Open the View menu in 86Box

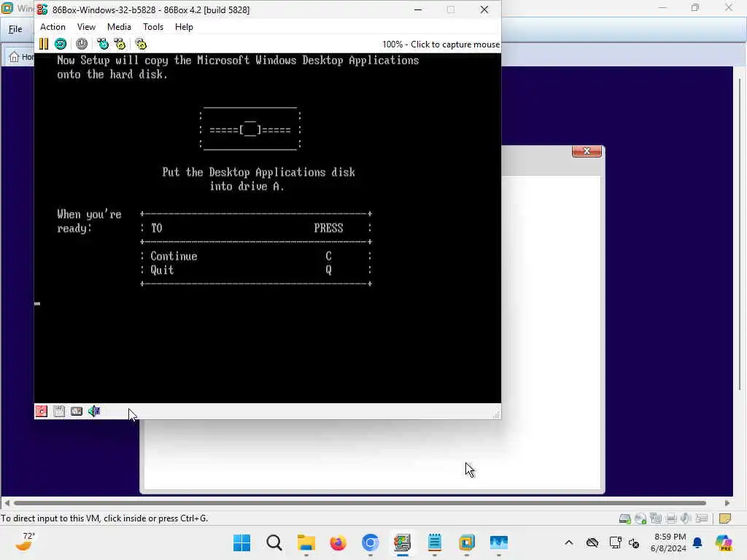[x=86, y=27]
